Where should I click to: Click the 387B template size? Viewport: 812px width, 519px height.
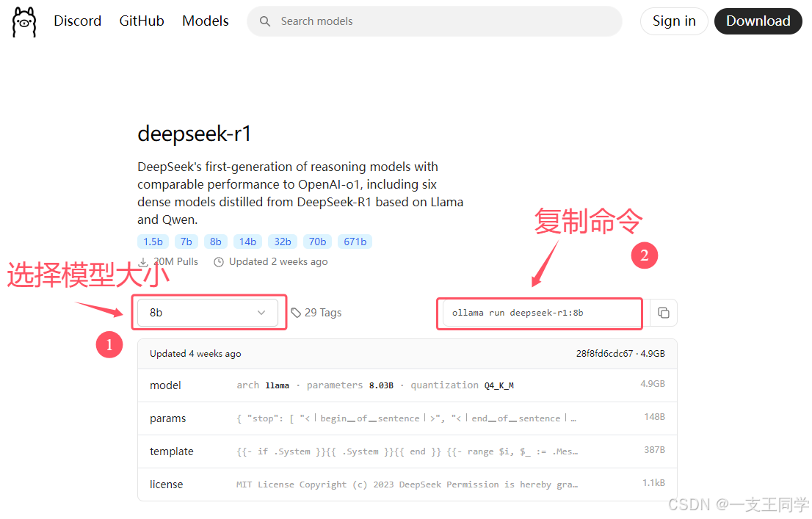655,450
